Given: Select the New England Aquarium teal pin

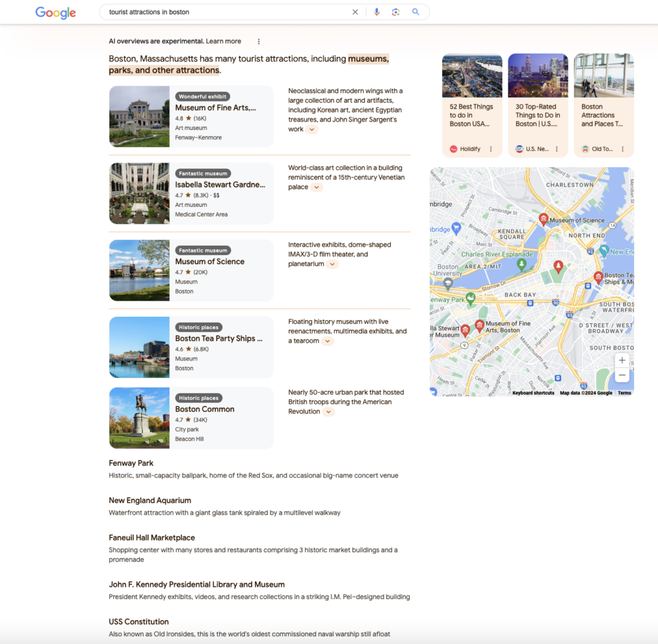Looking at the screenshot, I should pyautogui.click(x=603, y=251).
